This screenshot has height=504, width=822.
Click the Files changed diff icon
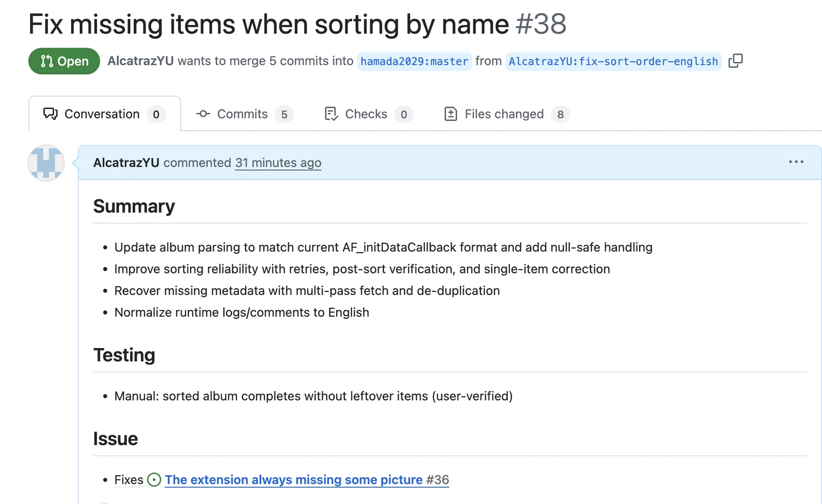pos(450,114)
